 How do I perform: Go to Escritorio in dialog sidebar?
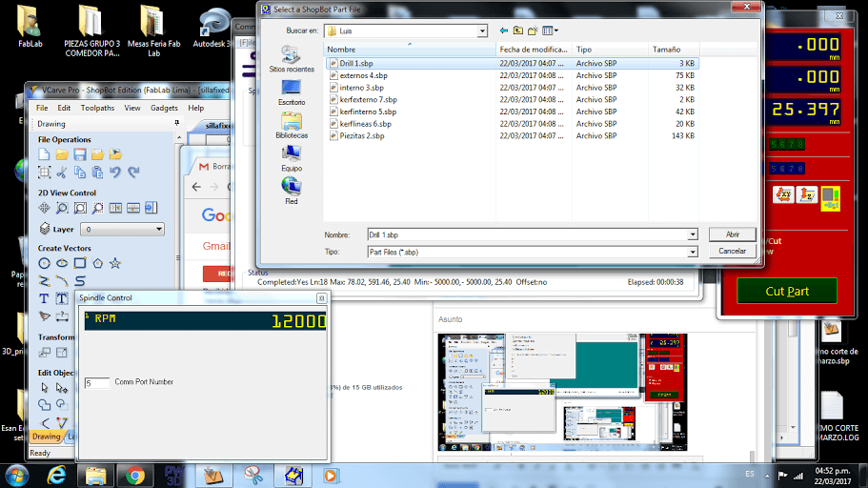(x=292, y=92)
